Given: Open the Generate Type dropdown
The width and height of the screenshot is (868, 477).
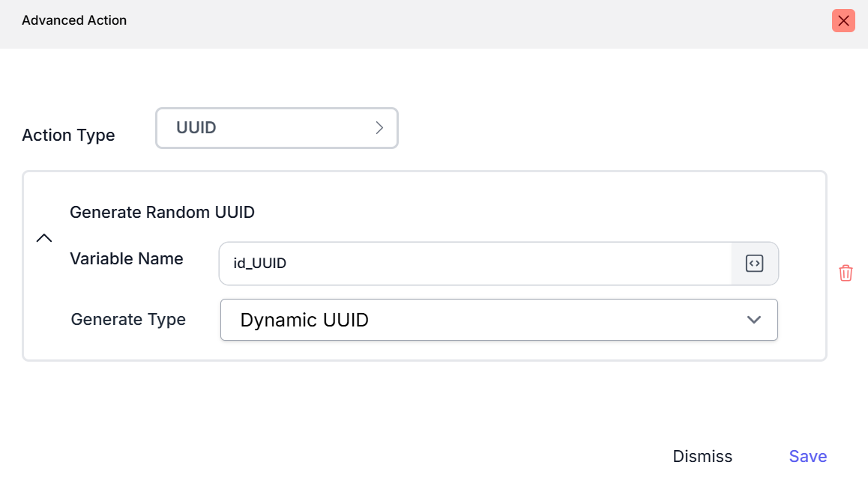Looking at the screenshot, I should (x=498, y=320).
